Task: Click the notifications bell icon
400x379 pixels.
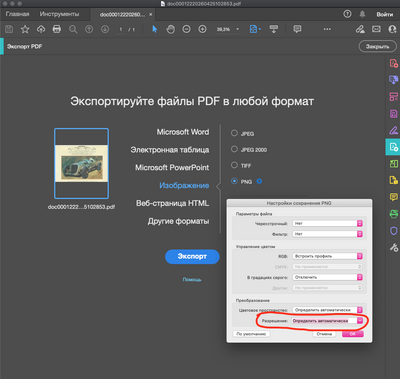Action: click(362, 14)
